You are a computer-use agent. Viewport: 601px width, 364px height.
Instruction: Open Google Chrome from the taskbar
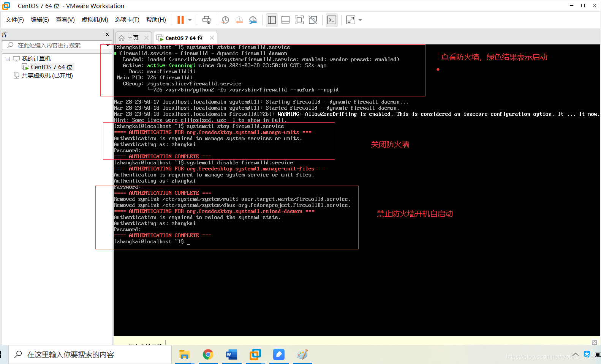click(208, 355)
